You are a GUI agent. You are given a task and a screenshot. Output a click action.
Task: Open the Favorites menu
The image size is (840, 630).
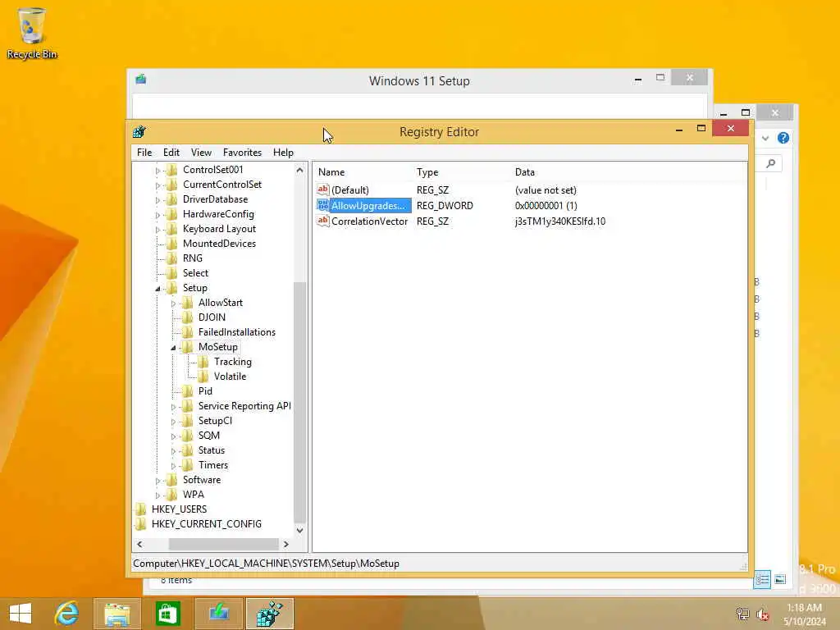pyautogui.click(x=242, y=153)
